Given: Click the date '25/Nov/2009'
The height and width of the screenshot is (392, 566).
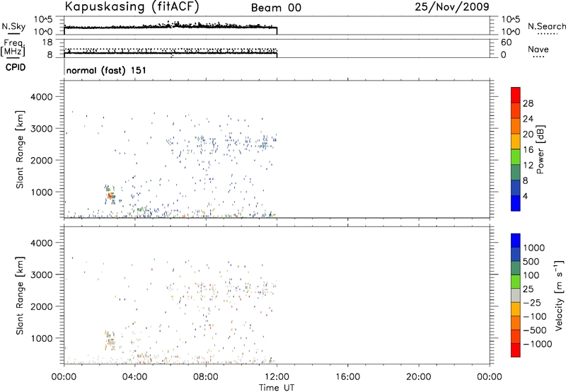Looking at the screenshot, I should (452, 7).
